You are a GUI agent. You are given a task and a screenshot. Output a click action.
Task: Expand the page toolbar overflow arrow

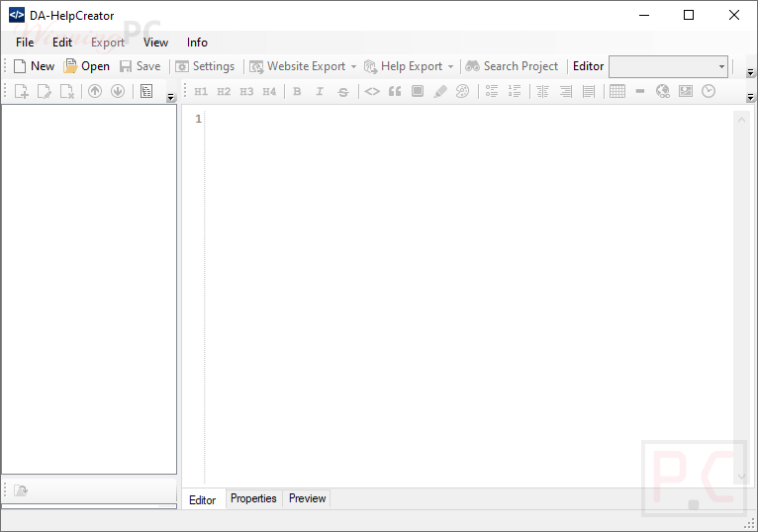[170, 97]
